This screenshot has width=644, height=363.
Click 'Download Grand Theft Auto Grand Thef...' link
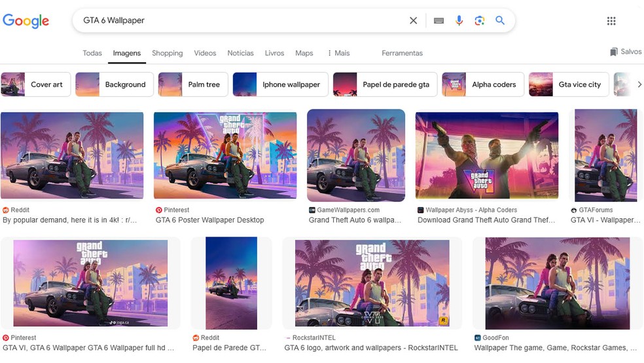(486, 220)
